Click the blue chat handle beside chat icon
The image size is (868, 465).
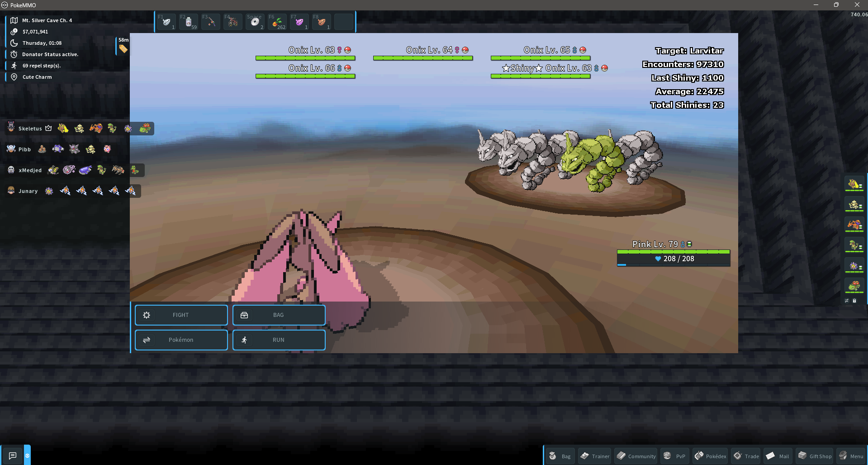click(x=27, y=455)
